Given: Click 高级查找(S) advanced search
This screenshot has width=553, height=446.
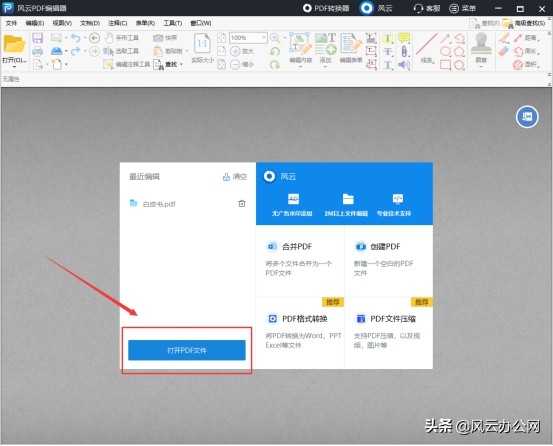Looking at the screenshot, I should point(524,23).
